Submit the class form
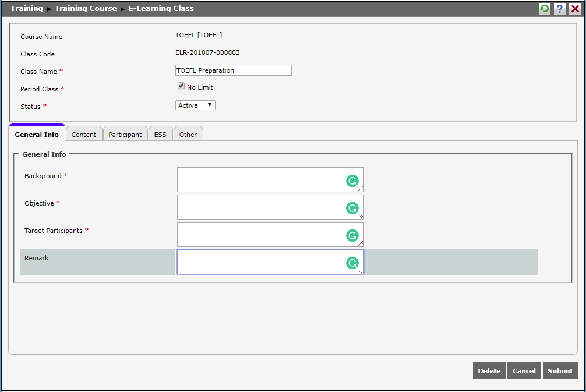 [560, 370]
